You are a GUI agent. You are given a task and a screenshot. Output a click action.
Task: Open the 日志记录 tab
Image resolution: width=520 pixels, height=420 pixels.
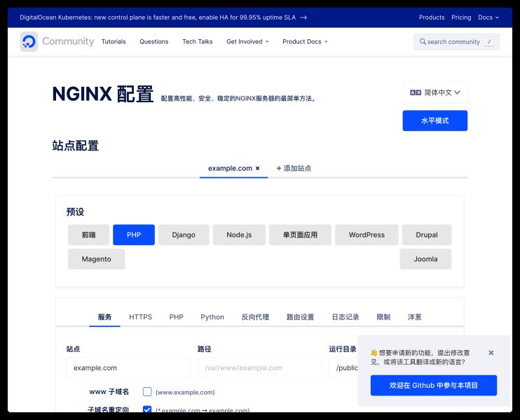point(345,317)
